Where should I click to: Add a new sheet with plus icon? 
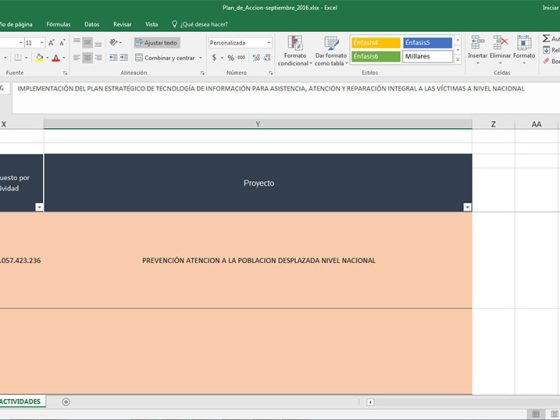tap(66, 402)
